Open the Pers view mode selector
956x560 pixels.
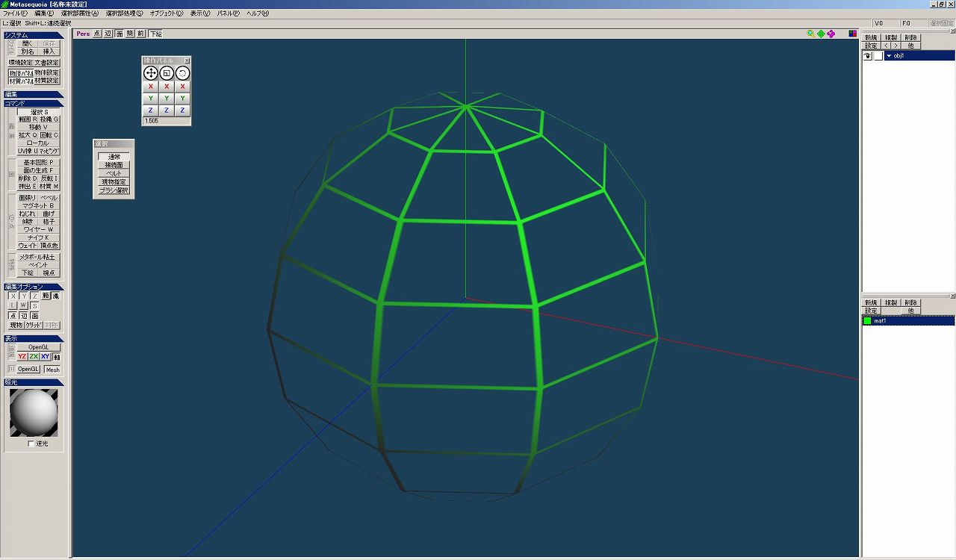[83, 34]
